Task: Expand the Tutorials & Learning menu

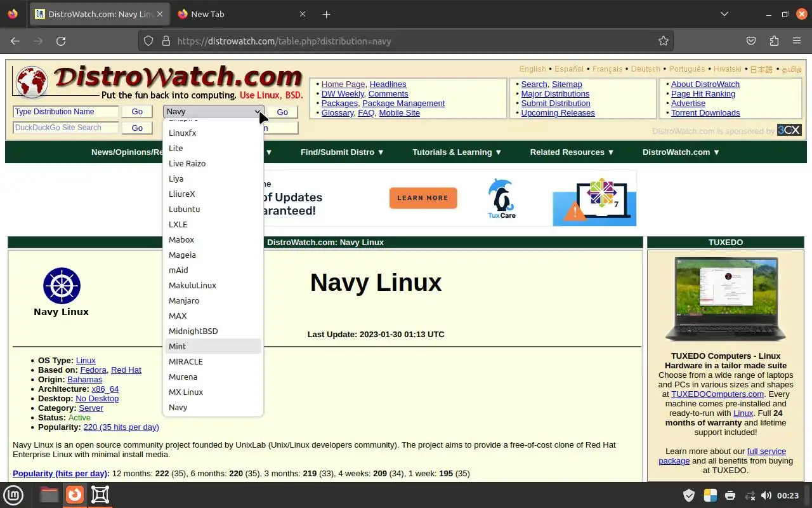Action: [457, 152]
